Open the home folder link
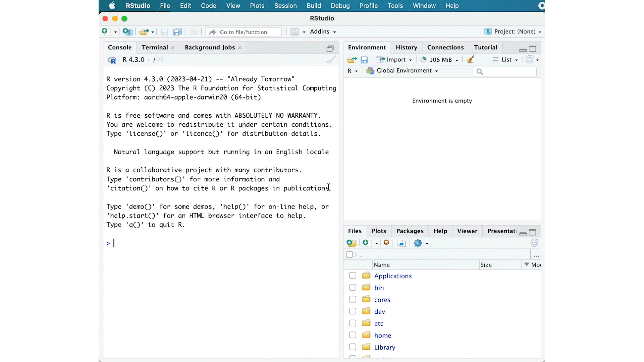Screen dimensions: 644x362 tap(383, 336)
